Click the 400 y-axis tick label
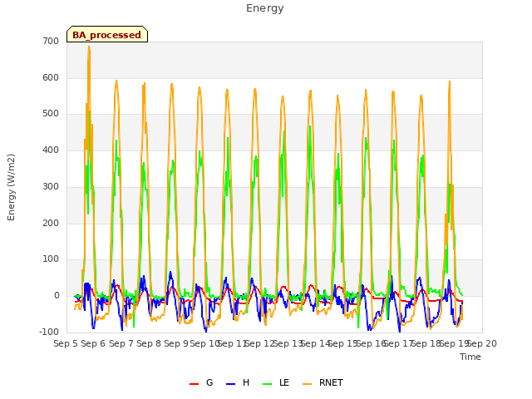The height and width of the screenshot is (399, 532). pyautogui.click(x=51, y=150)
